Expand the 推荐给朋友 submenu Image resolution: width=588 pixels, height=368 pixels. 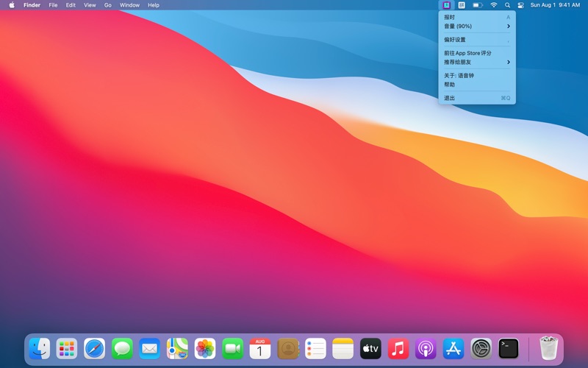(476, 63)
